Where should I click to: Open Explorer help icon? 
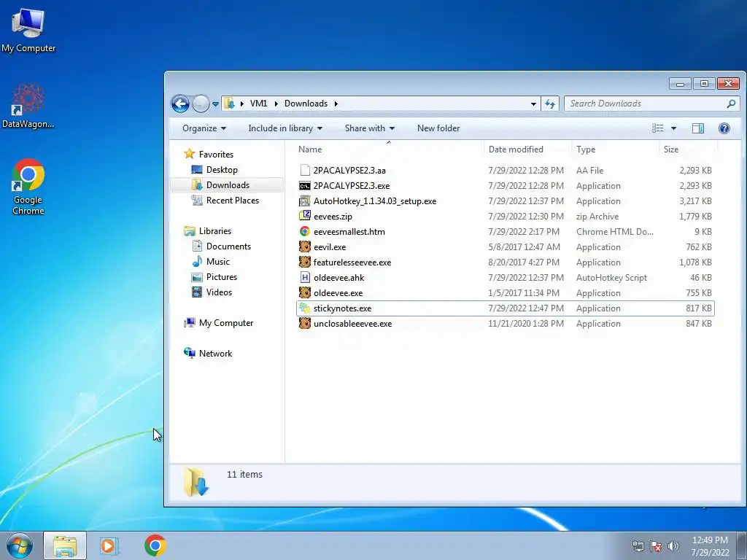pyautogui.click(x=724, y=128)
